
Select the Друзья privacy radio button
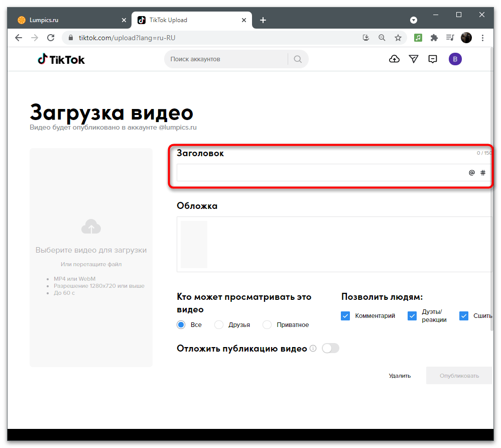(218, 324)
